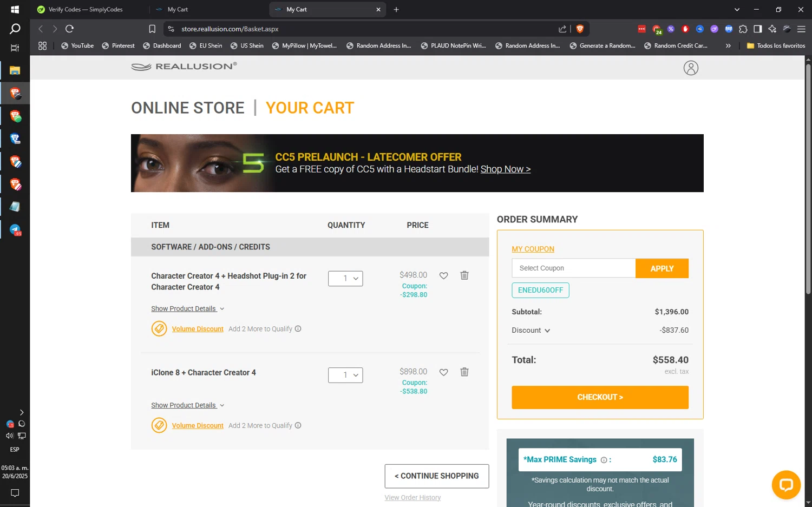Open Telegram from taskbar
This screenshot has height=507, width=812.
click(15, 230)
